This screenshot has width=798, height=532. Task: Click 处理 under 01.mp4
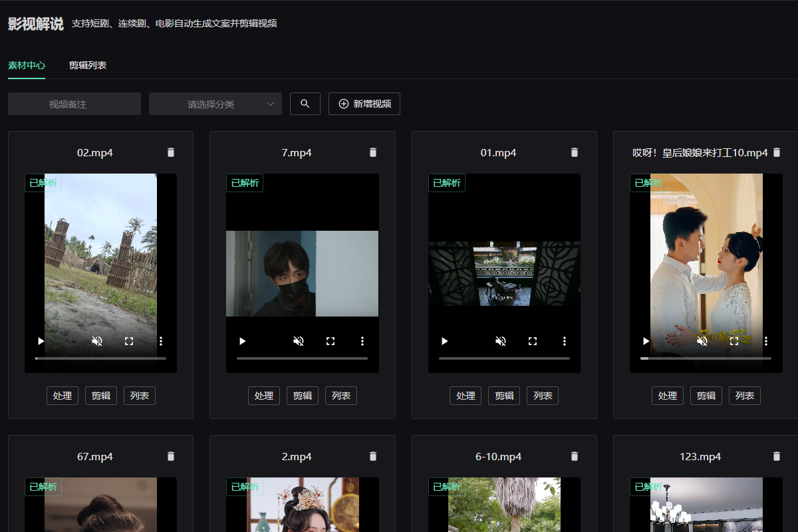465,396
